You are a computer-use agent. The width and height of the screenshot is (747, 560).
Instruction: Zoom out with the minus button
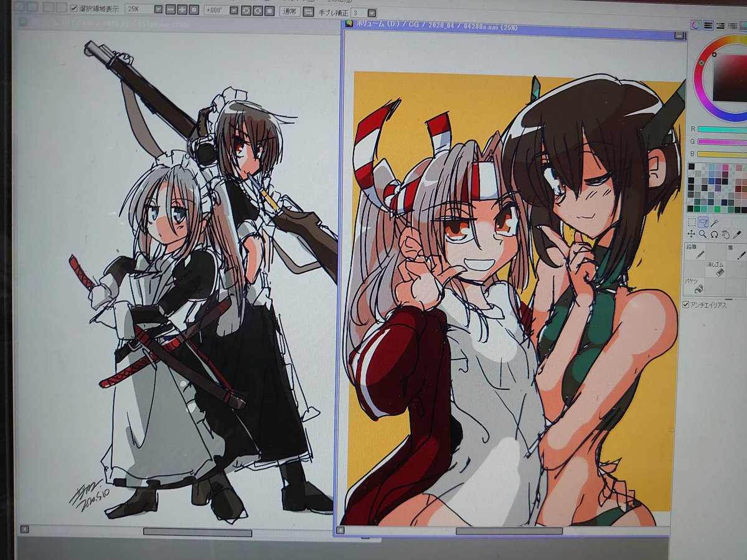(171, 9)
